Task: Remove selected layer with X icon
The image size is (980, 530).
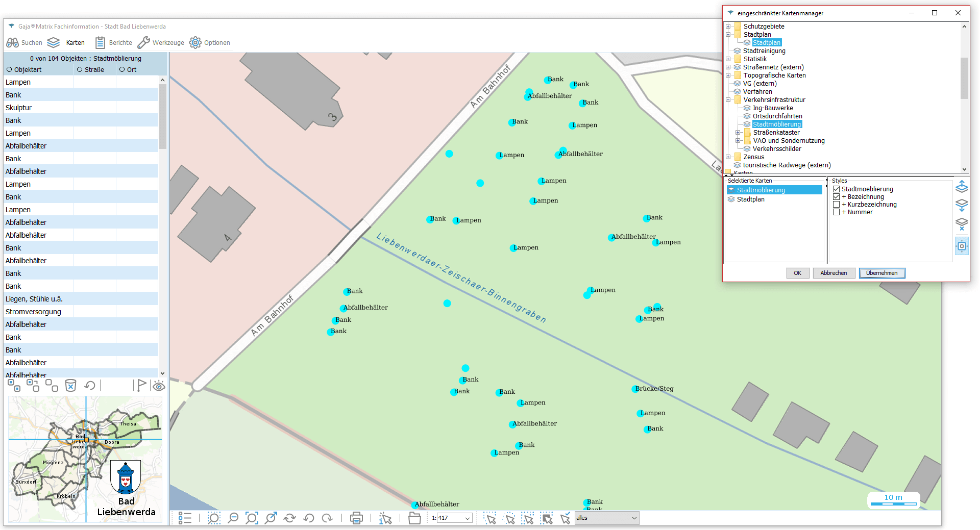Action: coord(962,224)
